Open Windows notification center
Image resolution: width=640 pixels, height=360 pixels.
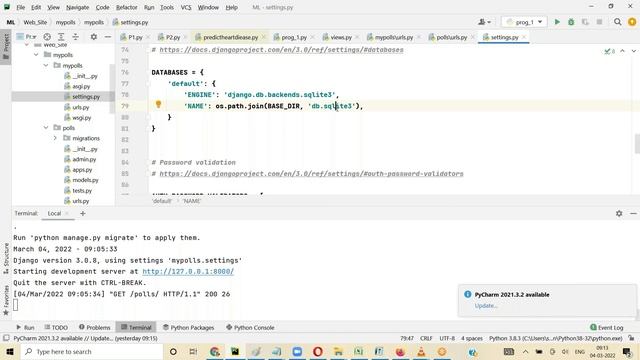pyautogui.click(x=627, y=351)
